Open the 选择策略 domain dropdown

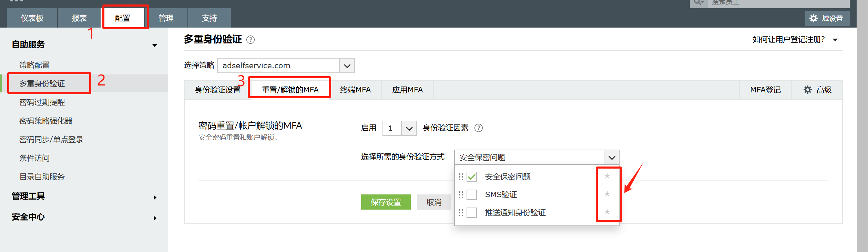click(347, 65)
